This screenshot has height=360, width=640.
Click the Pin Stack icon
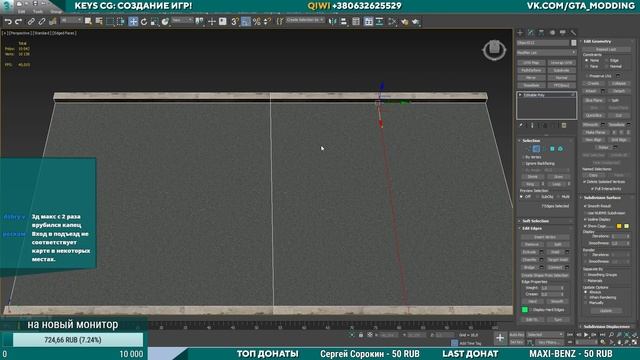coord(522,126)
